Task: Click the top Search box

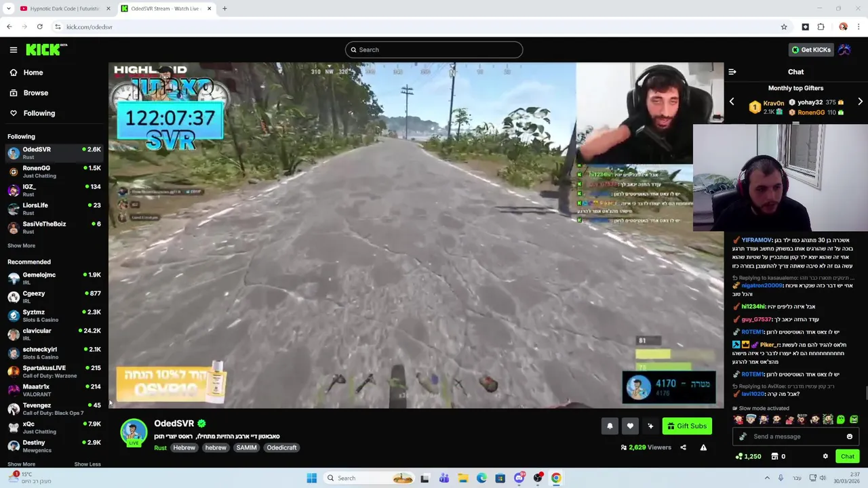Action: tap(434, 49)
